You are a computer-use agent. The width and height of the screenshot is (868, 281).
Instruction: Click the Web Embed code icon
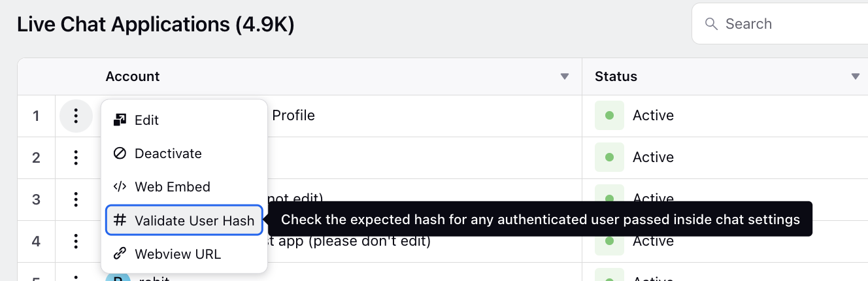[120, 186]
